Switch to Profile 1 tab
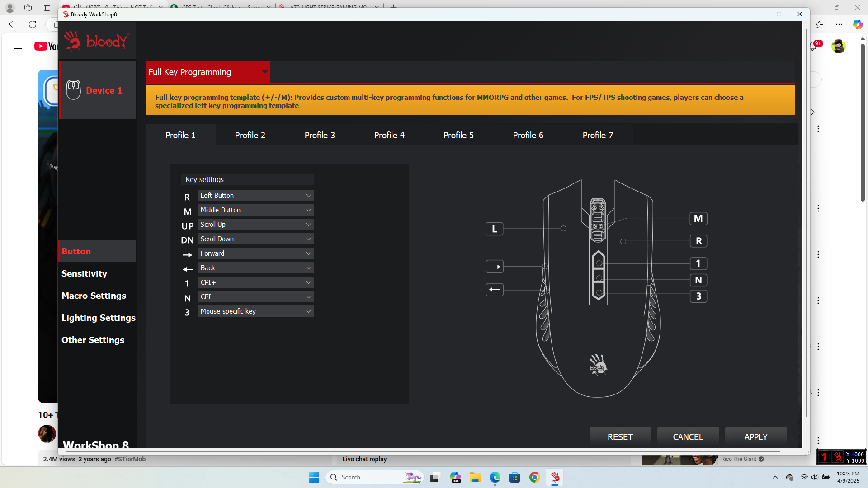This screenshot has width=868, height=488. tap(180, 135)
